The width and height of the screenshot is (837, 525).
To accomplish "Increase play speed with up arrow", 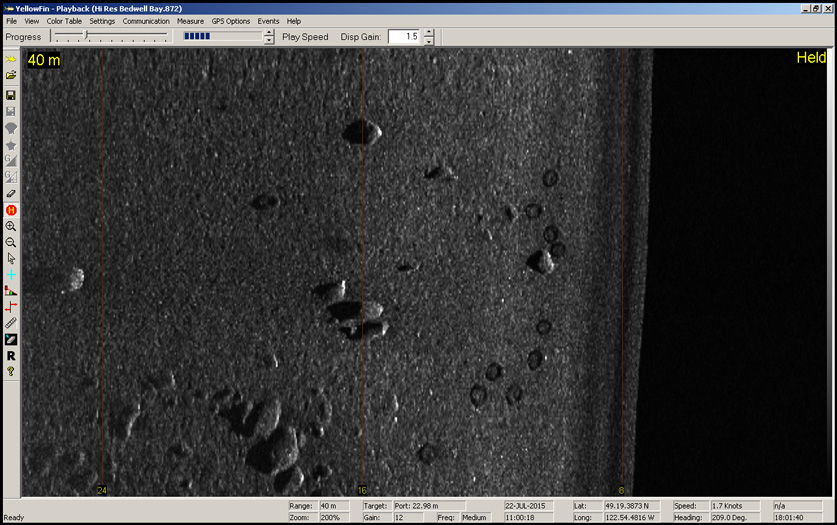I will tap(269, 32).
